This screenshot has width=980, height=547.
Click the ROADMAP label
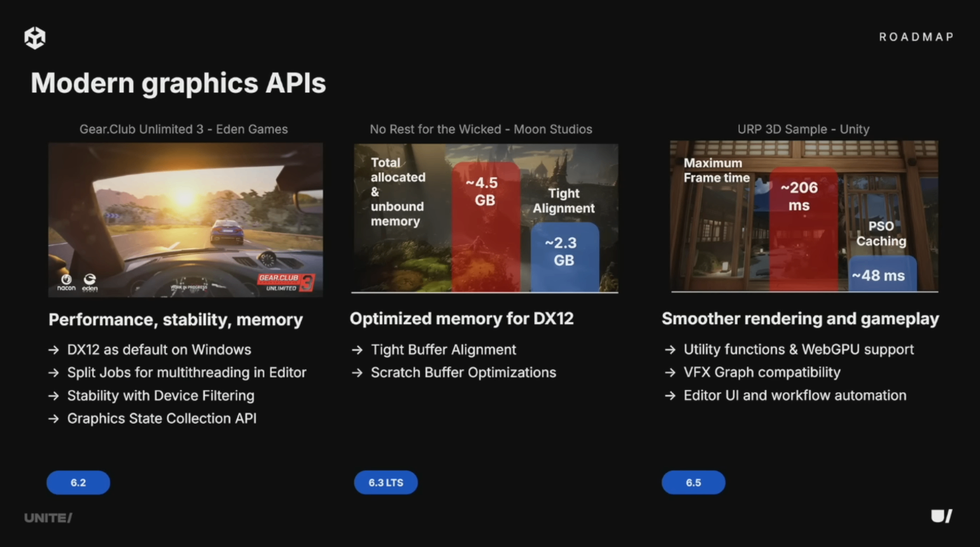pos(916,37)
